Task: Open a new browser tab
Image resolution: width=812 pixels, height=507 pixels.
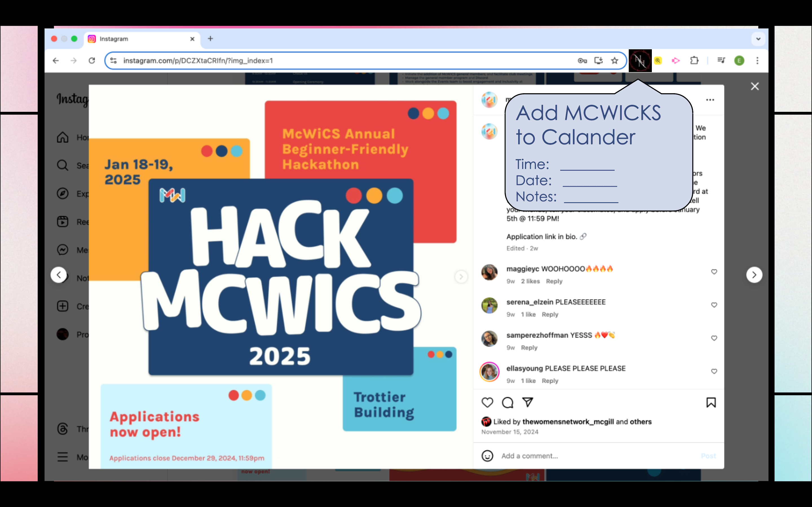Action: coord(210,39)
